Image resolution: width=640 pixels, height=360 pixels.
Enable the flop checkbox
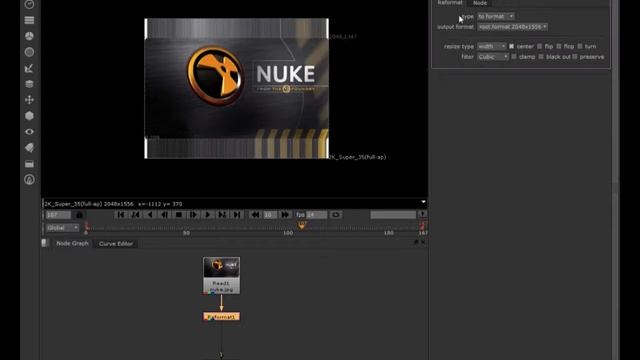(x=559, y=46)
